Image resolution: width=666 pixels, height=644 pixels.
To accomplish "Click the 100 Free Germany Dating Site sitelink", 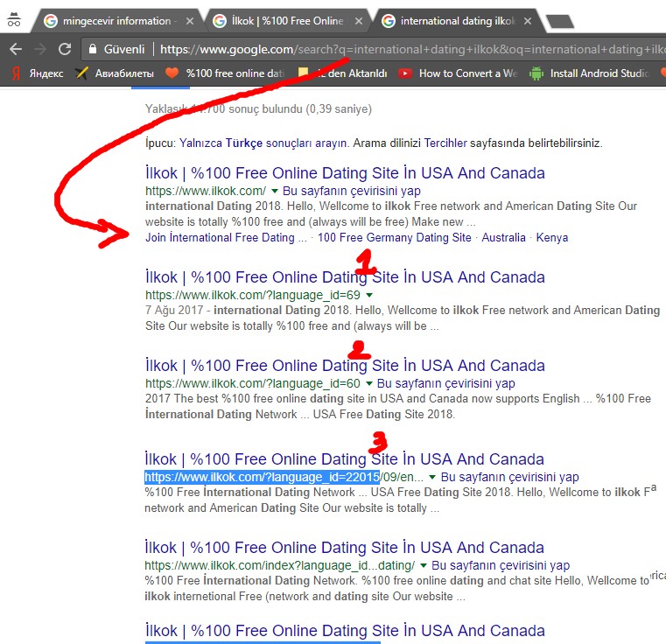I will [x=394, y=237].
